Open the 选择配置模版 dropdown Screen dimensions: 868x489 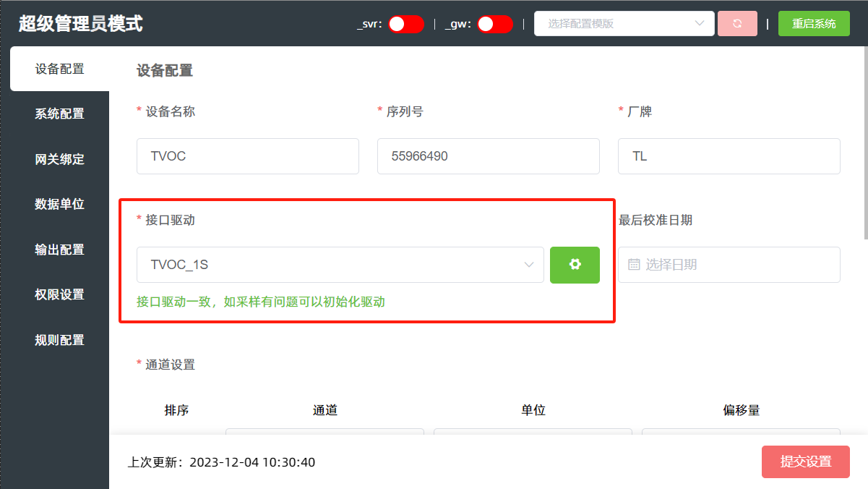(x=623, y=23)
